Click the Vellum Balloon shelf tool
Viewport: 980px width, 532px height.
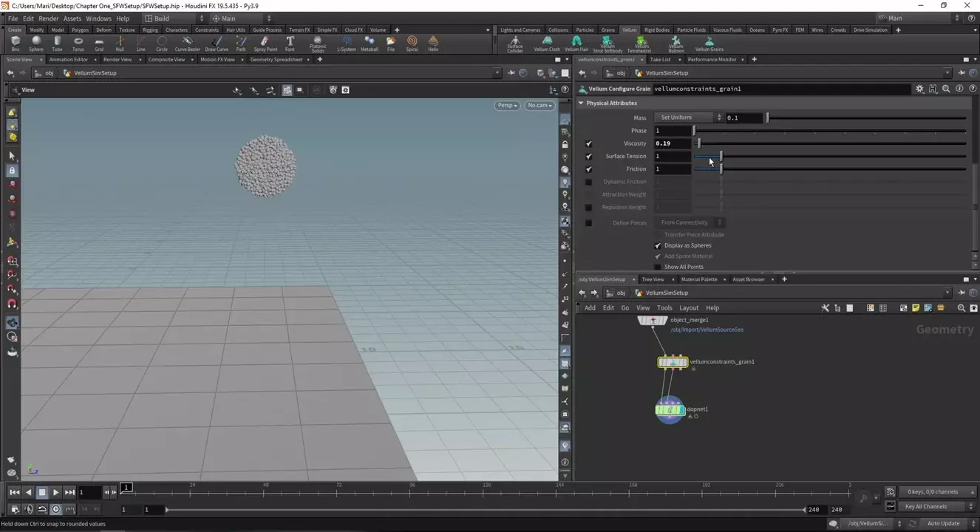point(676,43)
